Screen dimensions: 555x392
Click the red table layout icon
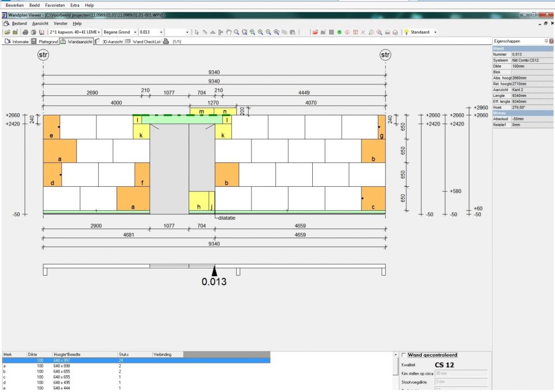[356, 32]
